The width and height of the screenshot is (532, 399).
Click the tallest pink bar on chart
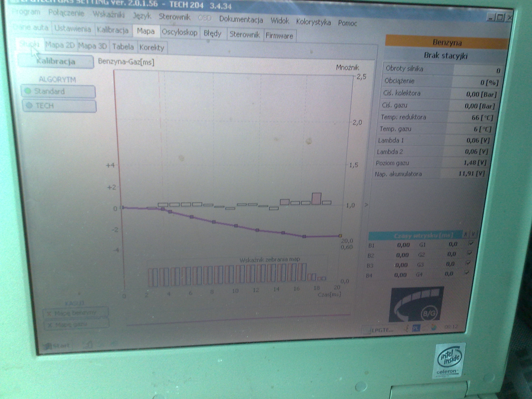pyautogui.click(x=316, y=199)
